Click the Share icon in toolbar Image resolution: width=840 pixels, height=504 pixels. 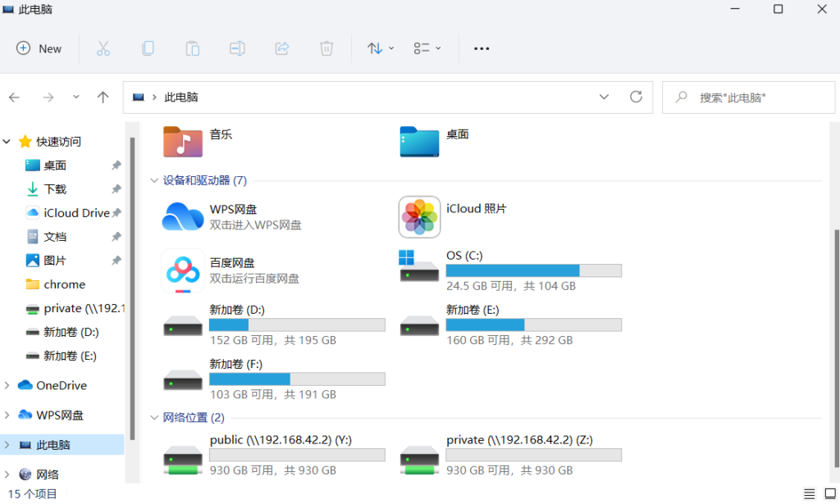click(x=281, y=48)
